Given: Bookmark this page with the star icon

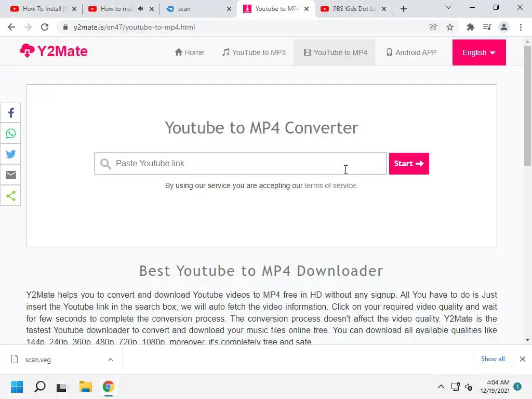Looking at the screenshot, I should coord(450,27).
